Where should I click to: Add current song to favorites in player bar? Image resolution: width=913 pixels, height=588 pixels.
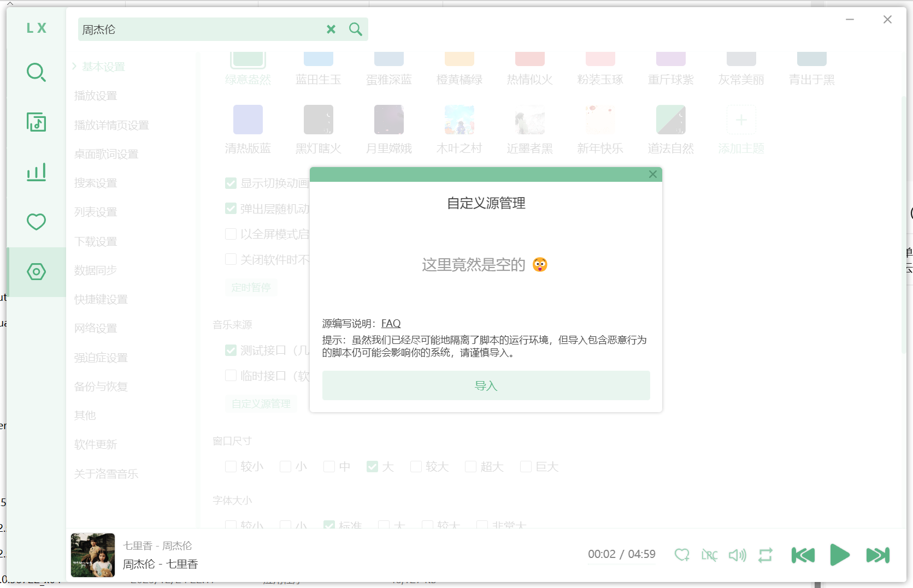click(681, 555)
